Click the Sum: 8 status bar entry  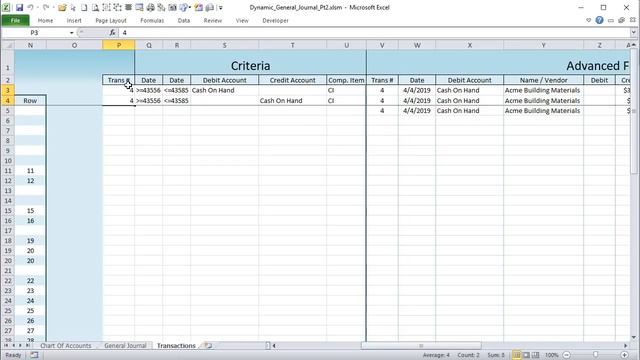(x=496, y=355)
